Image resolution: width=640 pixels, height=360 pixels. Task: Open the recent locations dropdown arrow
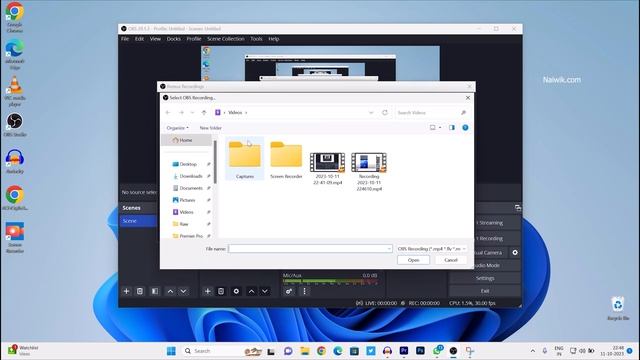(x=192, y=112)
